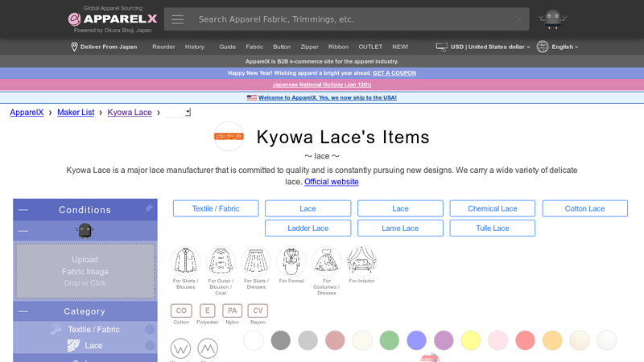Click the Kyowa Lace maker logo

tap(229, 136)
